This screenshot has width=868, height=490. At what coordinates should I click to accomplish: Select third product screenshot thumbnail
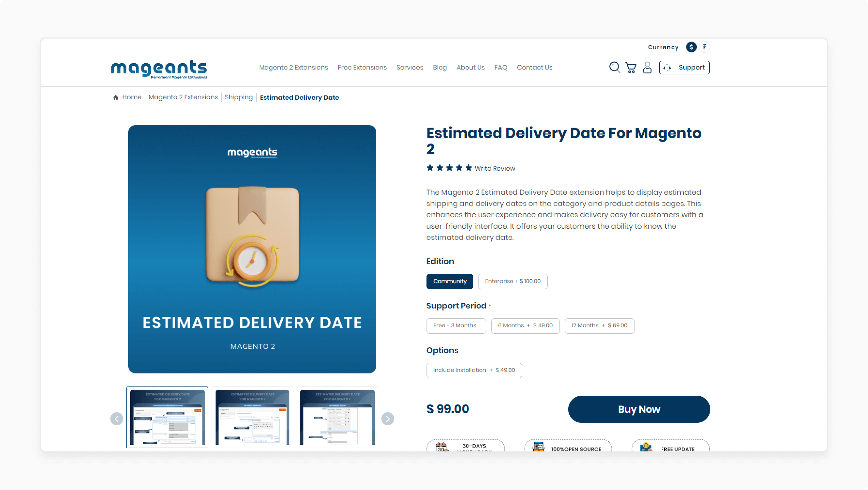(337, 417)
